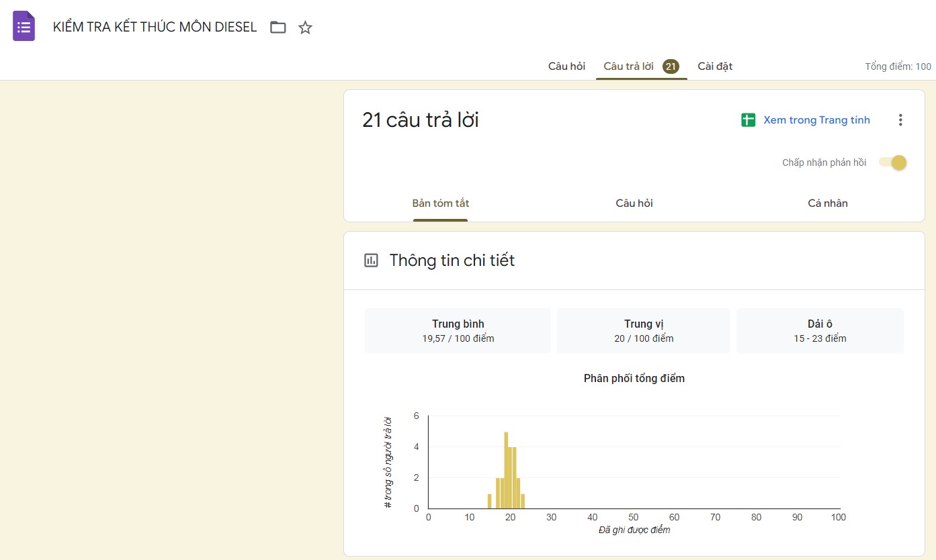Open Xem trong Trang tính link
The width and height of the screenshot is (936, 560).
816,120
